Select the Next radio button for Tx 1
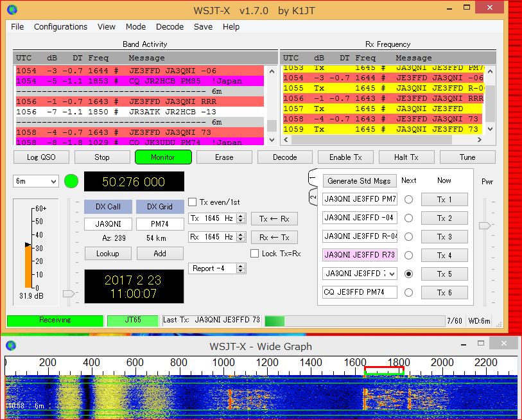Image resolution: width=522 pixels, height=420 pixels. 408,199
